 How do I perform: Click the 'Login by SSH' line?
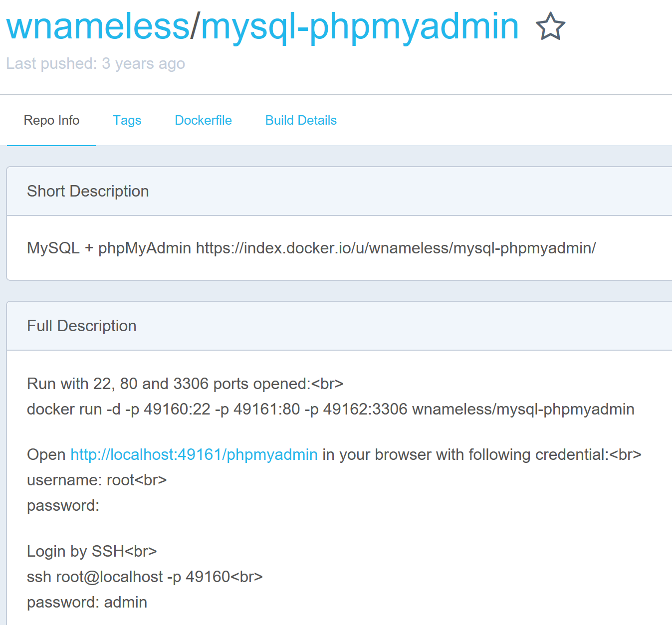point(92,551)
